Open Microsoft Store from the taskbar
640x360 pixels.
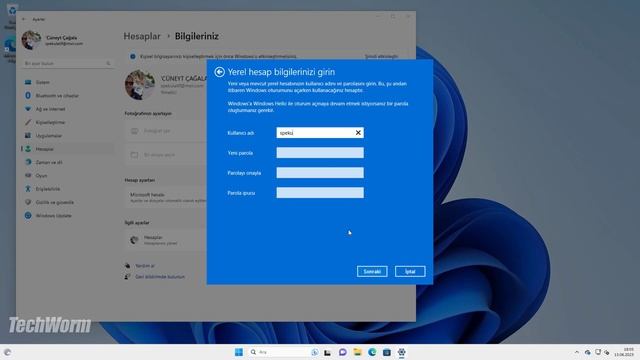pyautogui.click(x=387, y=352)
